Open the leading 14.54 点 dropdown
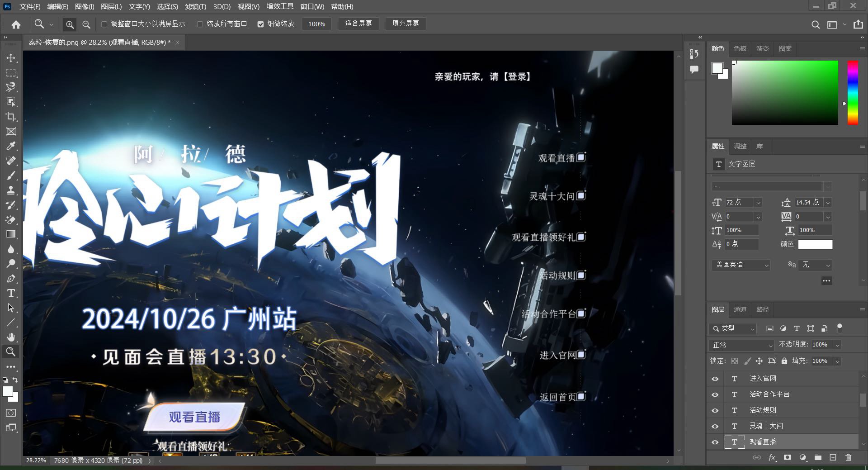This screenshot has width=868, height=470. point(828,203)
